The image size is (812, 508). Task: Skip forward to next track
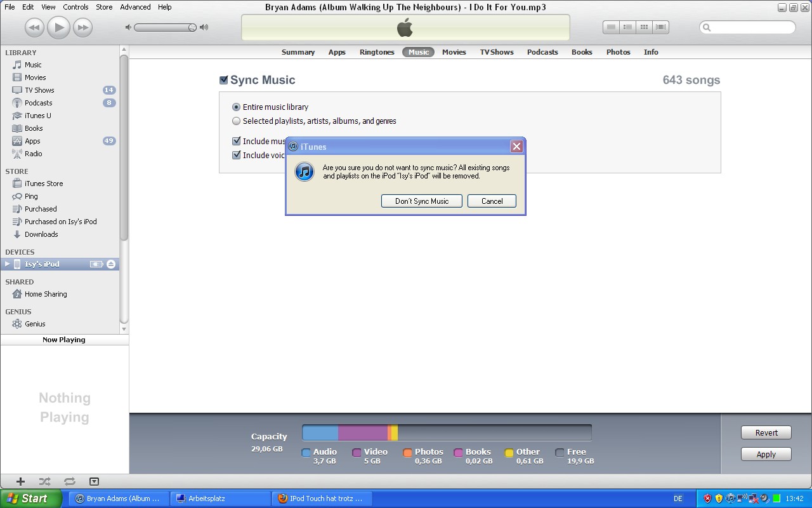(82, 27)
